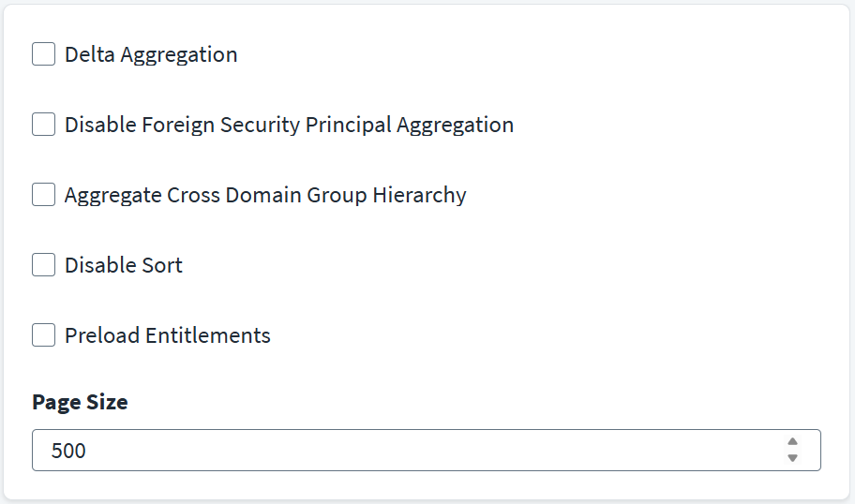Image resolution: width=855 pixels, height=504 pixels.
Task: Decrease Page Size with the down arrow
Action: coord(792,458)
